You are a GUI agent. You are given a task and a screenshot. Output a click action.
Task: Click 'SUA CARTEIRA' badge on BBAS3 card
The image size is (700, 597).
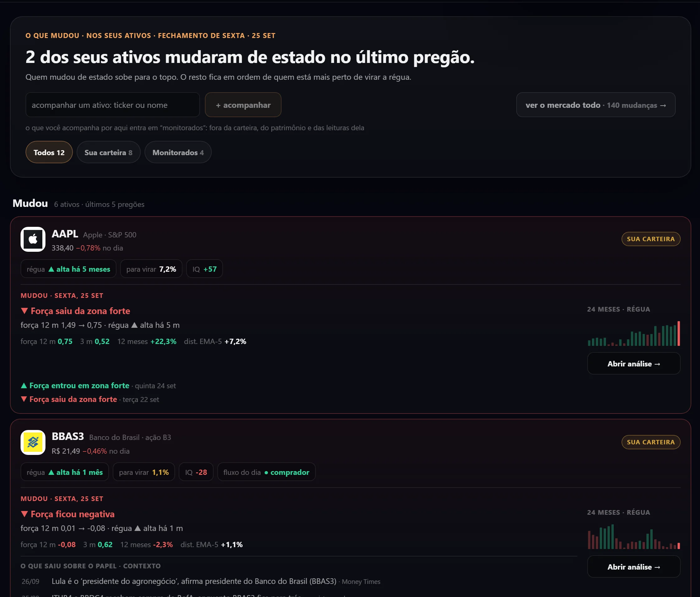click(651, 442)
